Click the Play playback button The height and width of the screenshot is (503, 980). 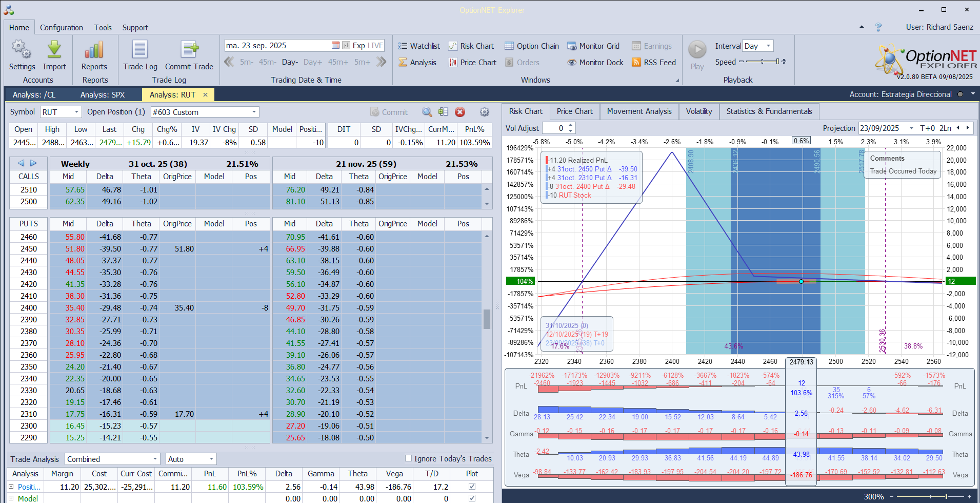tap(697, 55)
